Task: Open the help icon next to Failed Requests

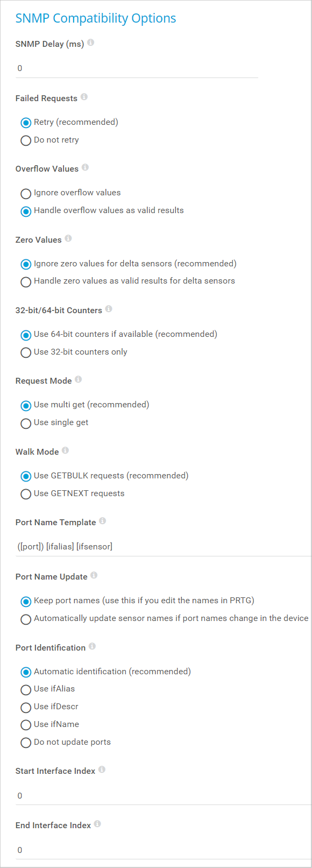Action: (x=84, y=97)
